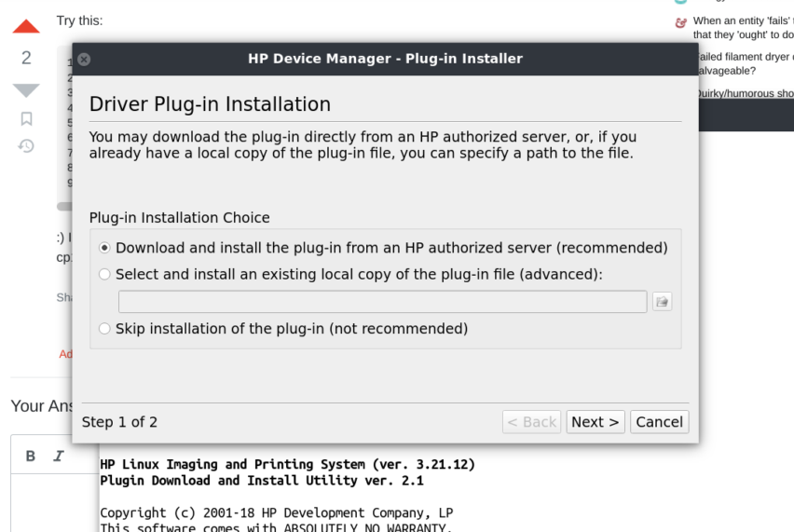The image size is (794, 532).
Task: Click the 'Step 1 of 2' label
Action: point(119,422)
